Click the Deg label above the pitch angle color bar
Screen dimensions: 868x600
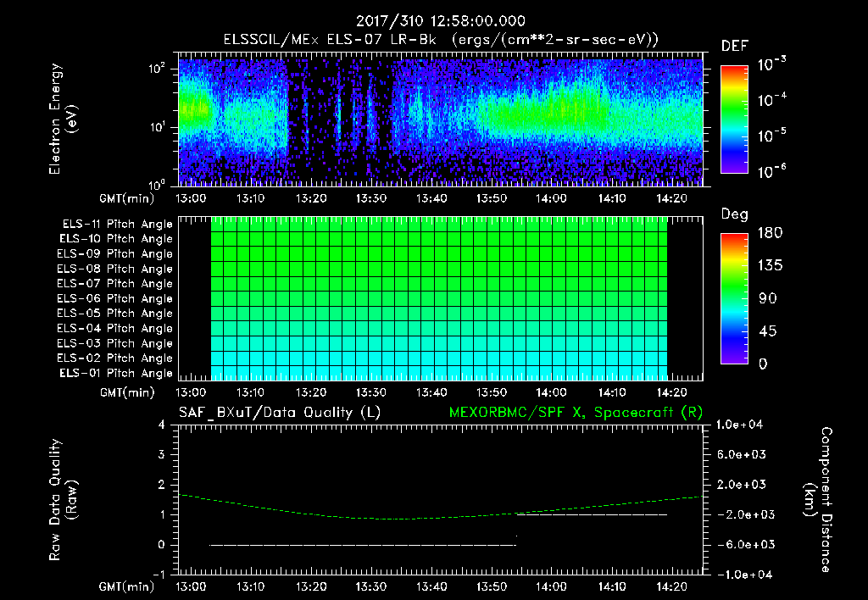click(x=735, y=214)
